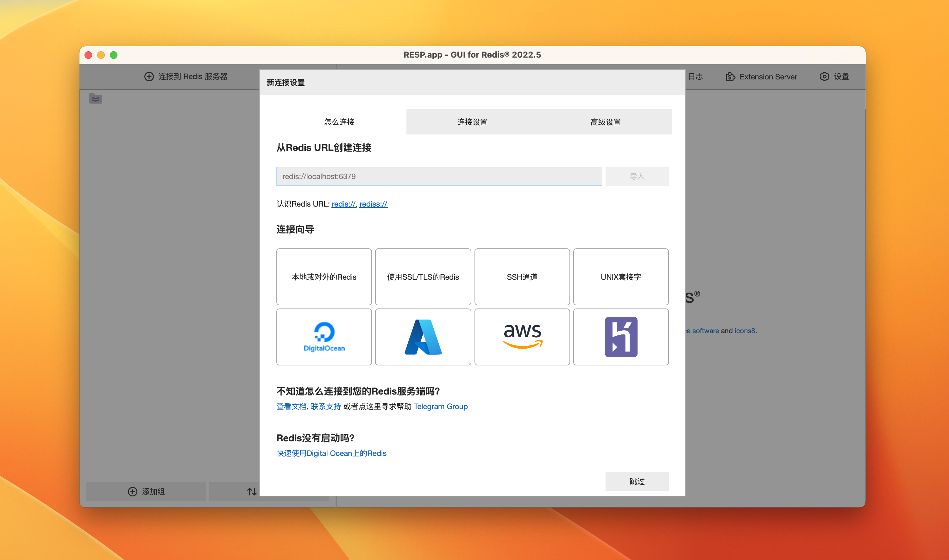This screenshot has width=949, height=560.
Task: Click the 跳过 button
Action: tap(637, 481)
